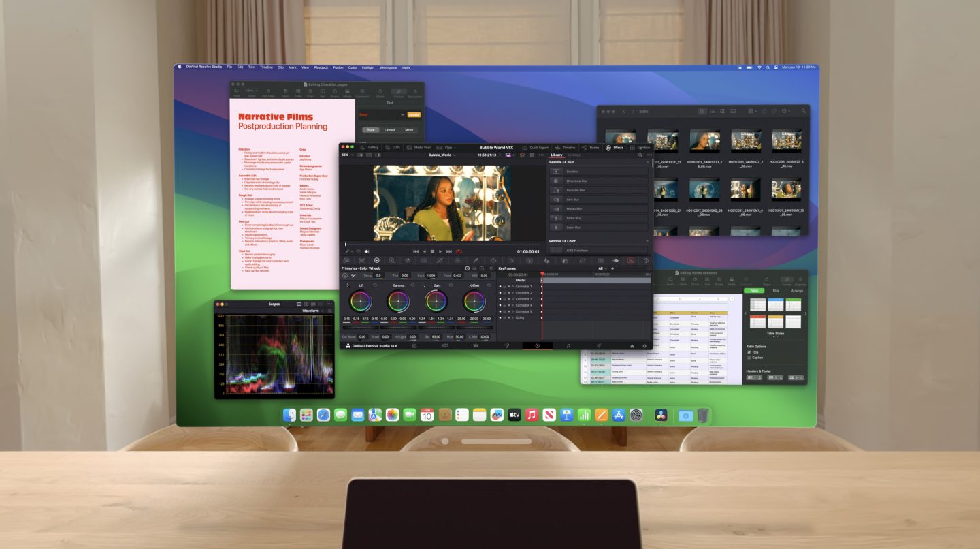Open the Gallery panel

(x=373, y=147)
